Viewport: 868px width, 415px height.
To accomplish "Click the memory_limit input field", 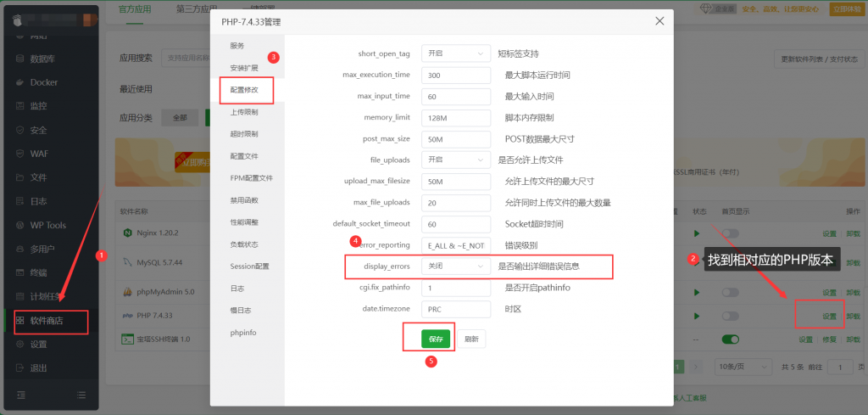I will [x=455, y=117].
